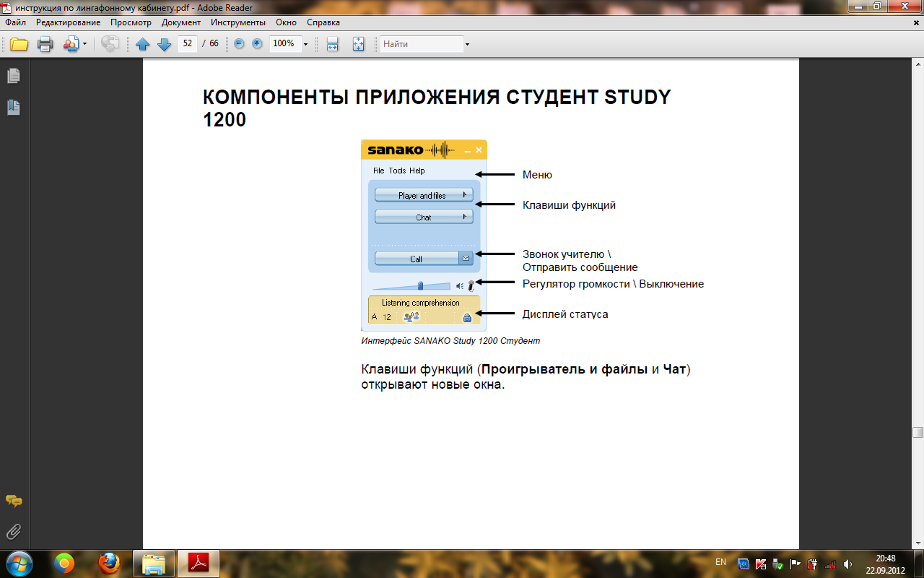The image size is (924, 578).
Task: Open the zoom percentage dropdown arrow
Action: coord(305,44)
